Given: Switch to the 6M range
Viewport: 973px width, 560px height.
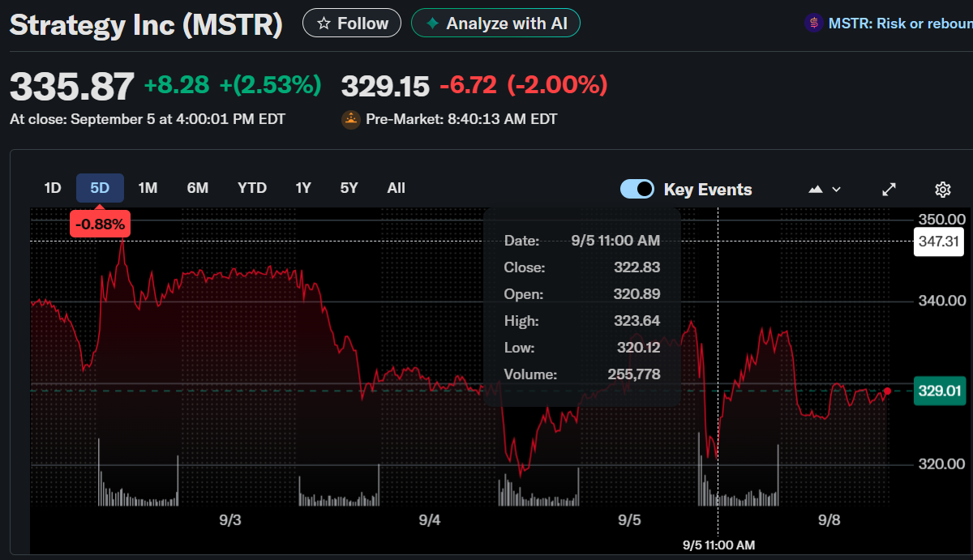Looking at the screenshot, I should pos(198,188).
